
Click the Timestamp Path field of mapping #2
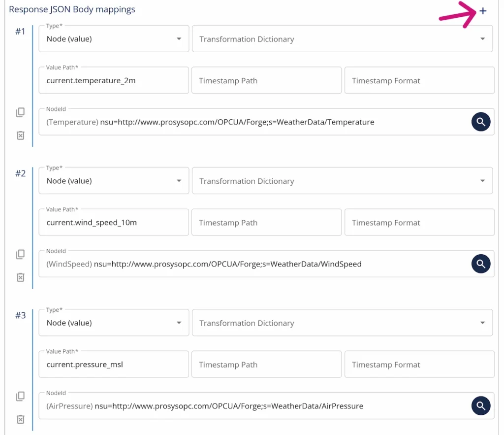point(266,222)
